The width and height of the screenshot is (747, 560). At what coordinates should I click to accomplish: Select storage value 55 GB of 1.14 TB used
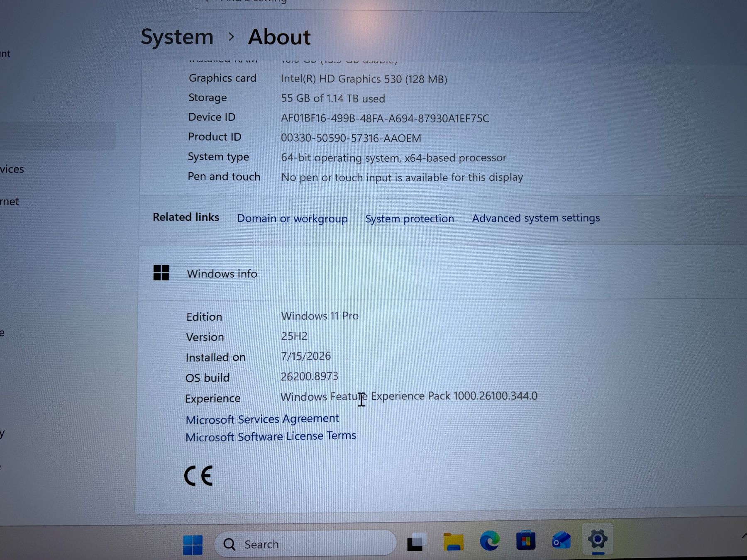[333, 98]
